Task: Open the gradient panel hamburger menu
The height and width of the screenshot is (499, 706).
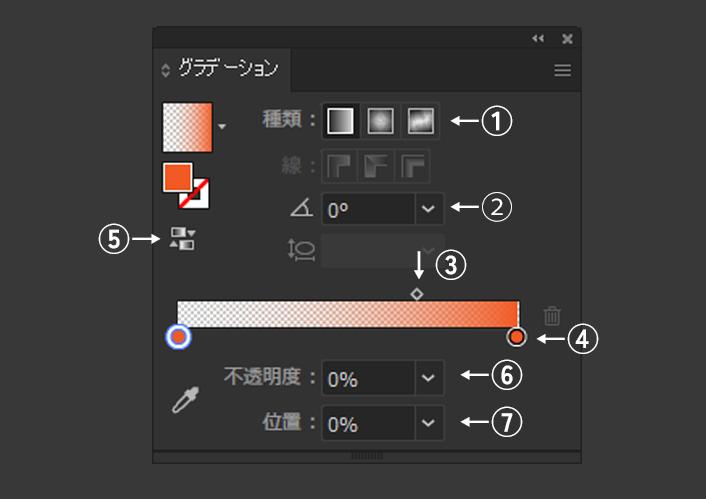Action: pyautogui.click(x=563, y=70)
